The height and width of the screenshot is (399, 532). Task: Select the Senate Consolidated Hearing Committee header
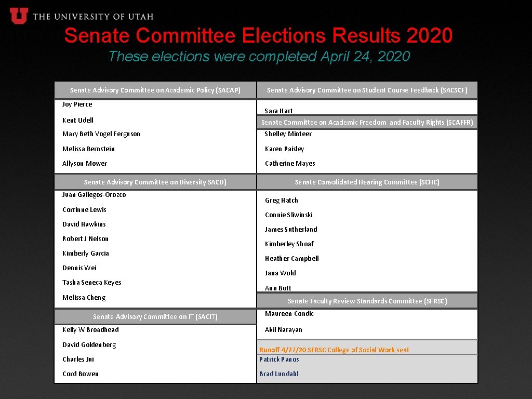pyautogui.click(x=367, y=182)
